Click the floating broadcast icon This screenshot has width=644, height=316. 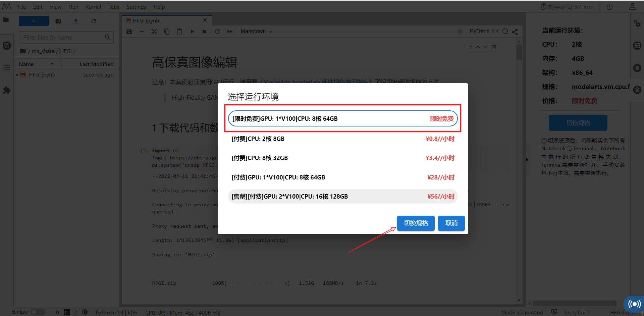click(x=634, y=304)
